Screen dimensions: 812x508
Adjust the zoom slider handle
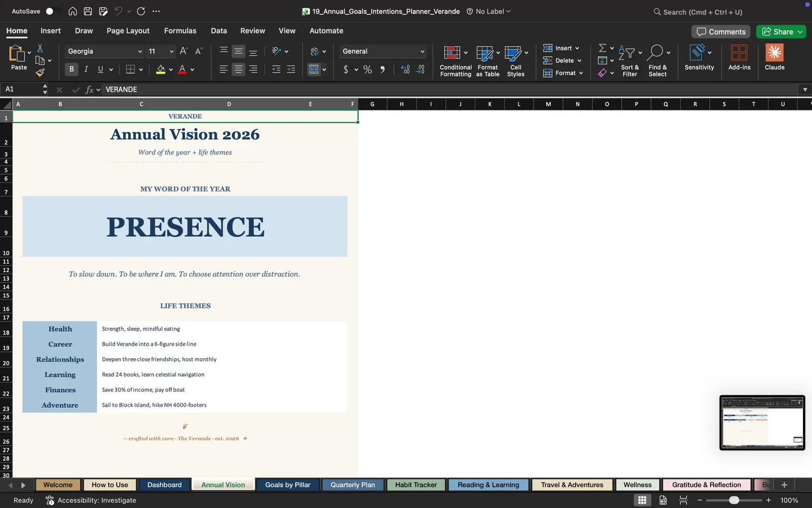click(734, 500)
